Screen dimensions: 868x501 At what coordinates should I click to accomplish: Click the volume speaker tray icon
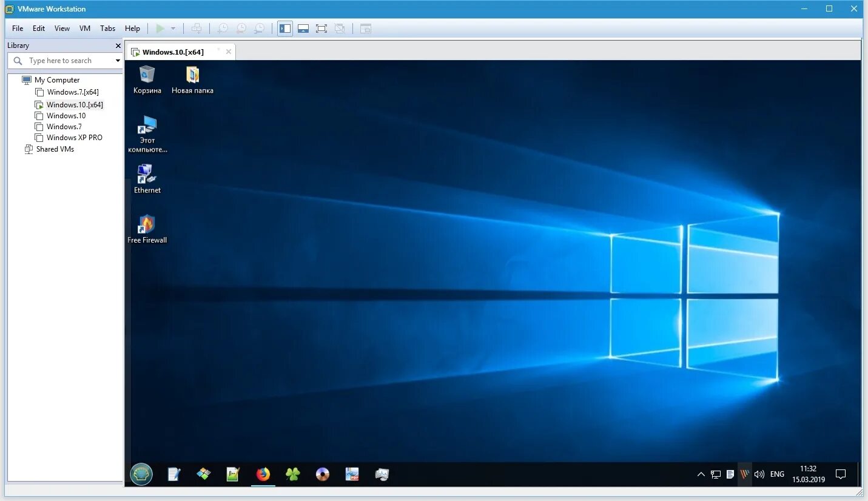(x=759, y=474)
